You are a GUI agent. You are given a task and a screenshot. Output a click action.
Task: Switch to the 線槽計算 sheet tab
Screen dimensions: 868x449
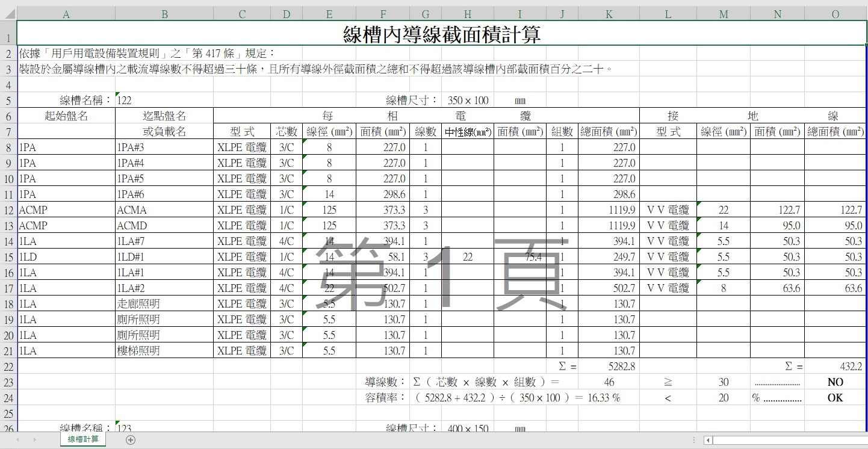(83, 440)
